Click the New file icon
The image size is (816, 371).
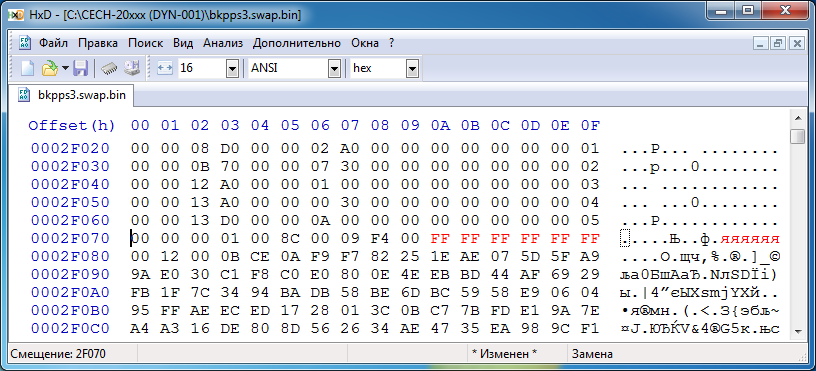(27, 68)
